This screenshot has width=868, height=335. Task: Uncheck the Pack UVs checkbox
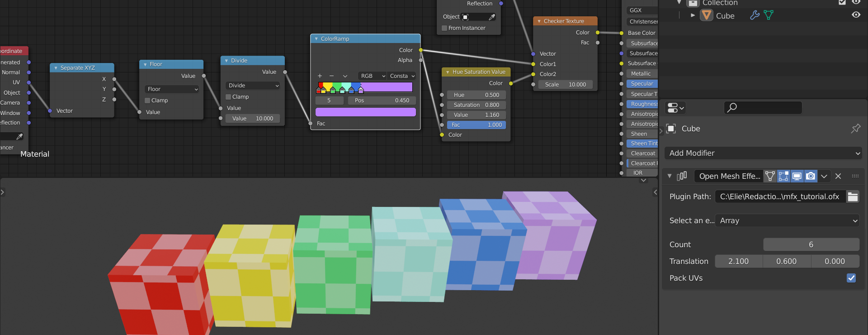[x=851, y=278]
